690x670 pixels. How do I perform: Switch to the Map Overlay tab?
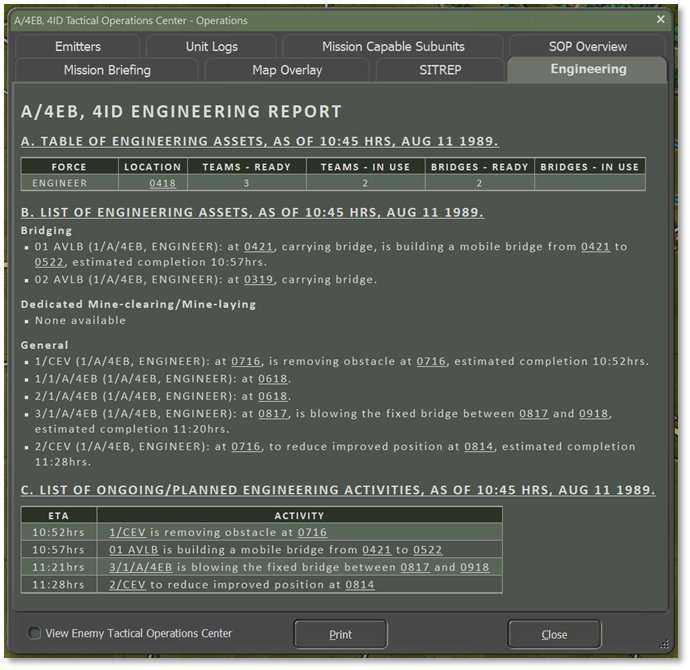(x=287, y=70)
